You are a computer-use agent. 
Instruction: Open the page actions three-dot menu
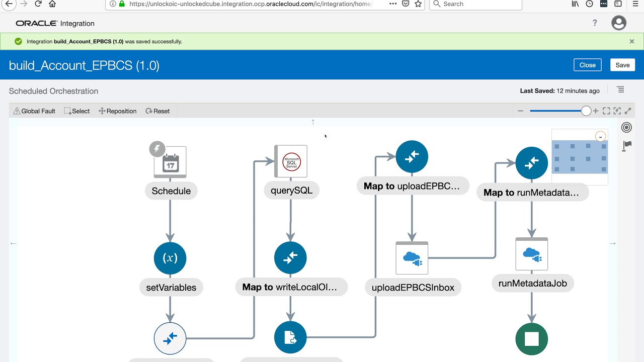393,4
